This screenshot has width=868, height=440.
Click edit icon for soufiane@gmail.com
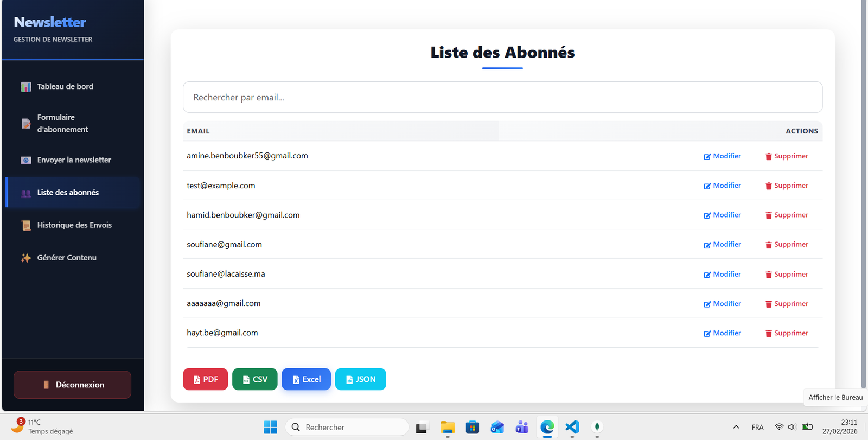[707, 245]
